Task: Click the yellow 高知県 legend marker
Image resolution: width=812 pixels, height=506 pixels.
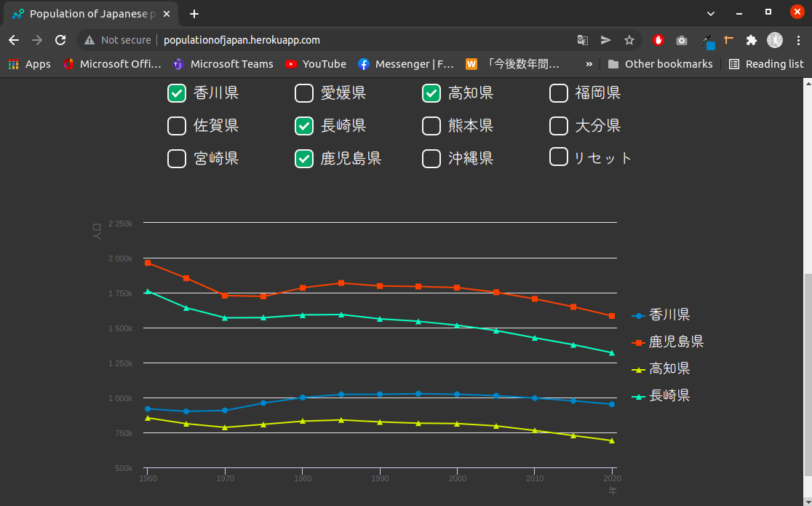Action: click(638, 368)
